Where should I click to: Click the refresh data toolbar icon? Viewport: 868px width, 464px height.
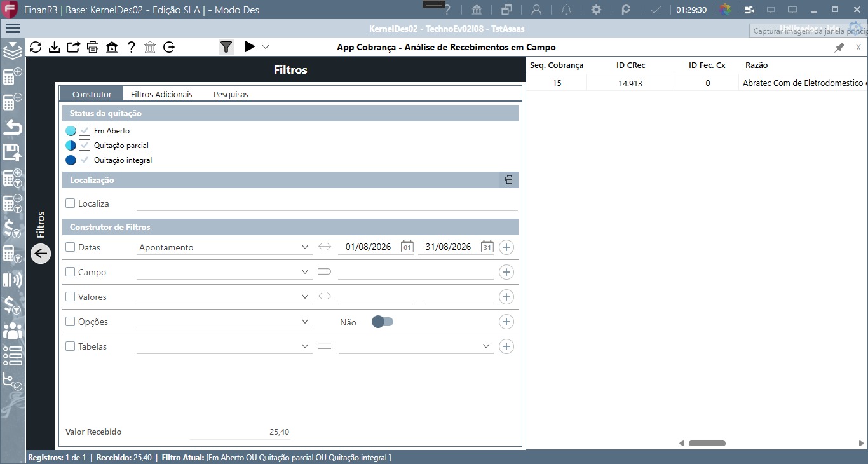coord(36,47)
